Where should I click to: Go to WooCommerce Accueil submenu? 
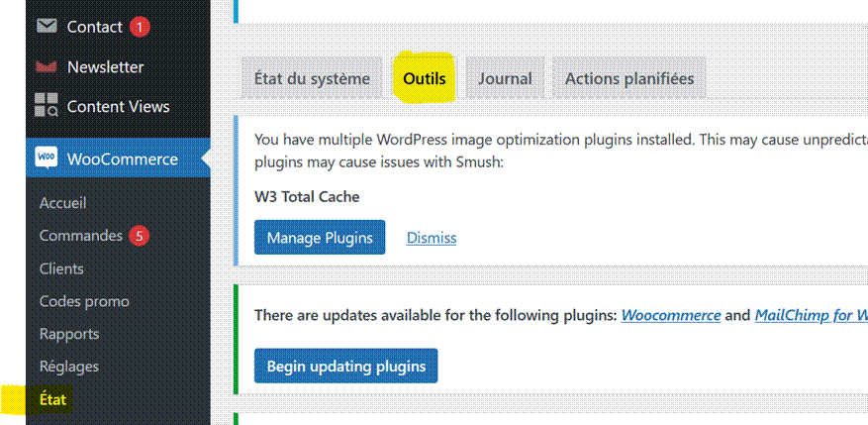[x=62, y=203]
